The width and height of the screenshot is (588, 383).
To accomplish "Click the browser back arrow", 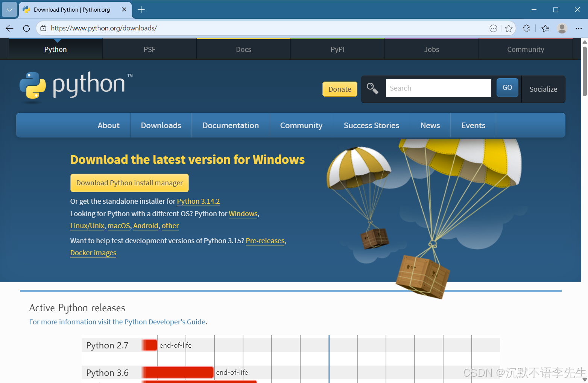I will click(x=10, y=28).
